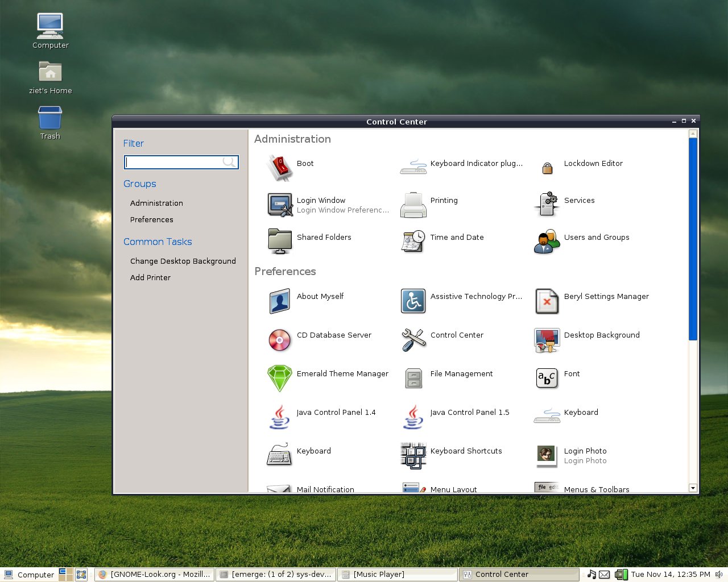The image size is (728, 582).
Task: Click the scrollbar up arrow
Action: [693, 134]
